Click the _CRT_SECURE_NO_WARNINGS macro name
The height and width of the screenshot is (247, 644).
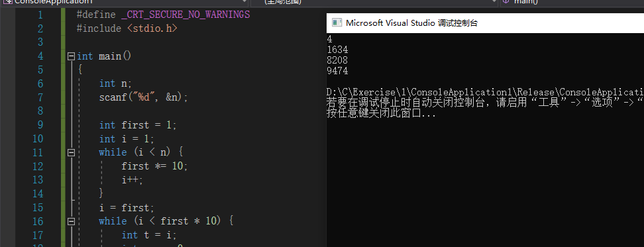186,15
